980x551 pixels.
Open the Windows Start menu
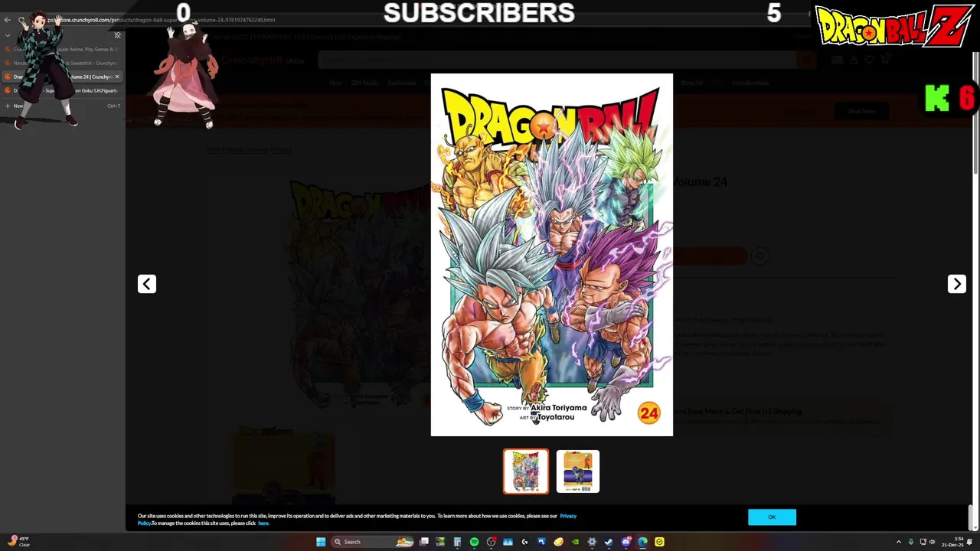coord(321,542)
